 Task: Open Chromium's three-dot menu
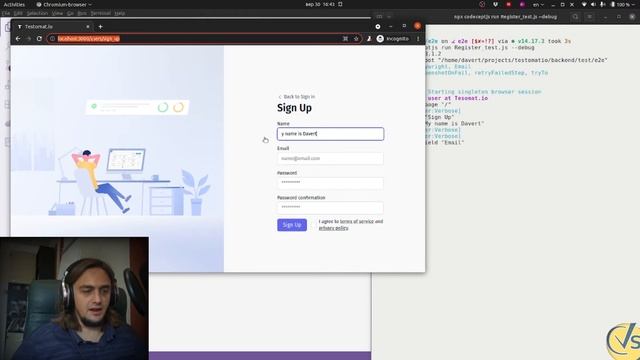pos(418,38)
